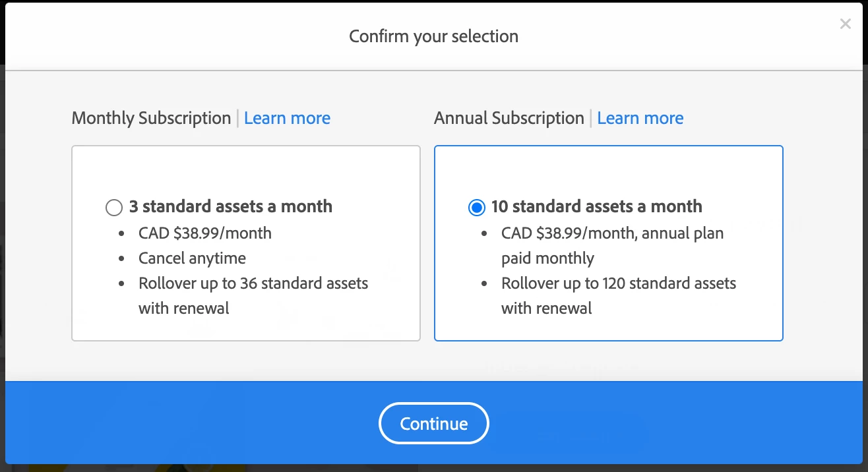Screen dimensions: 868x472
Task: Click the blue footer bar beside Continue
Action: pyautogui.click(x=660, y=423)
